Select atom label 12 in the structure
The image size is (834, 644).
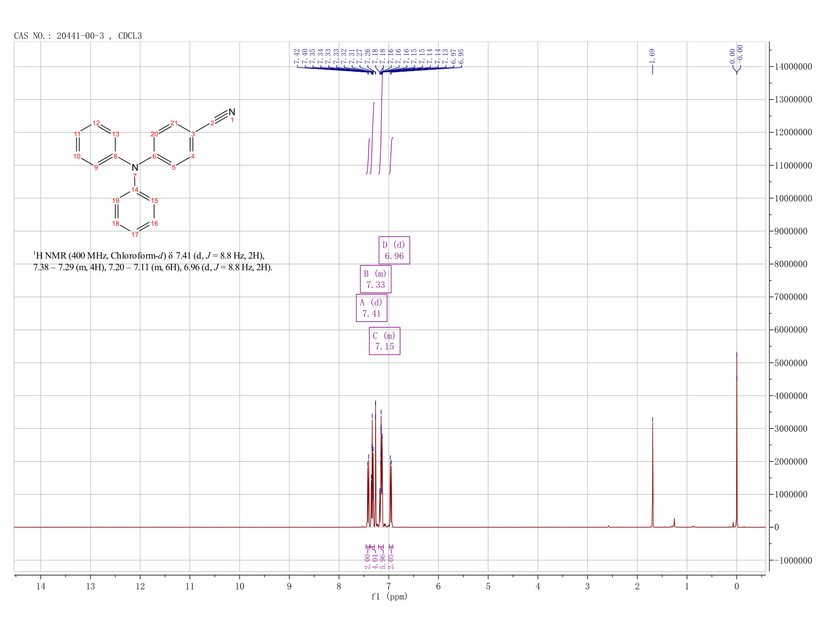(96, 123)
